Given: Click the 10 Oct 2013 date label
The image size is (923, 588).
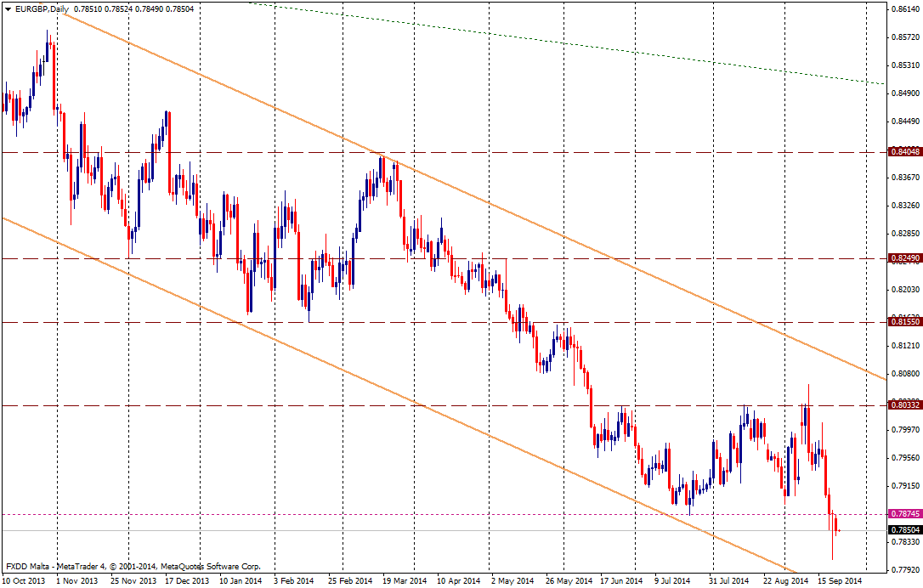Looking at the screenshot, I should 24,581.
